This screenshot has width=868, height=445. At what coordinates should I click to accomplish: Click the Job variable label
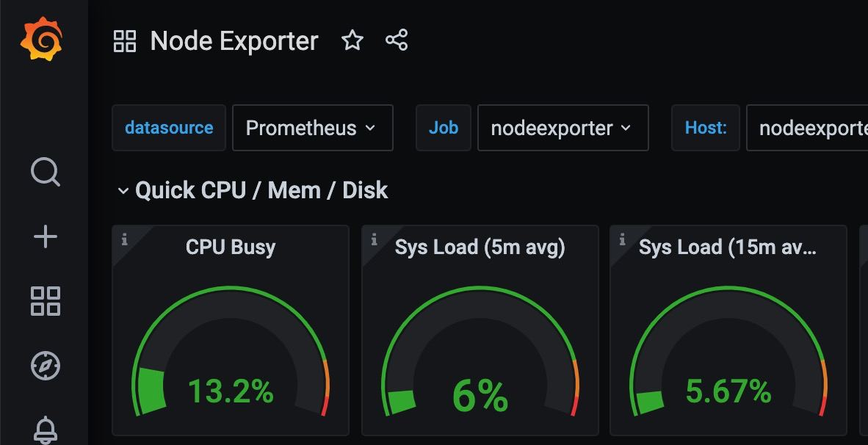tap(444, 128)
